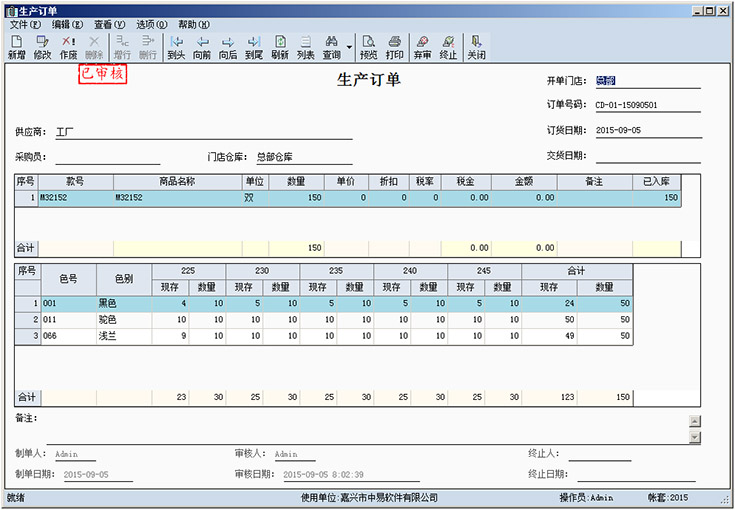Click the 备注 remarks text area
This screenshot has height=510, width=735.
pyautogui.click(x=366, y=428)
